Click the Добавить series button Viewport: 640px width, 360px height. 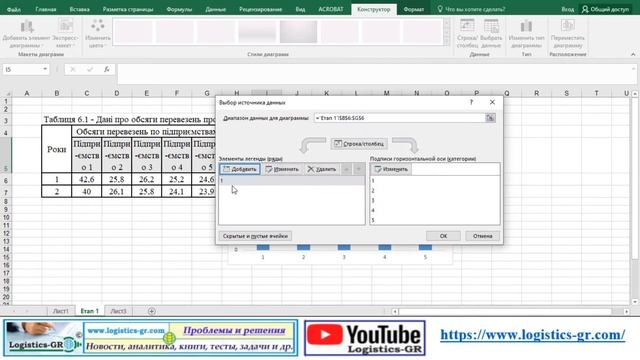[x=240, y=169]
